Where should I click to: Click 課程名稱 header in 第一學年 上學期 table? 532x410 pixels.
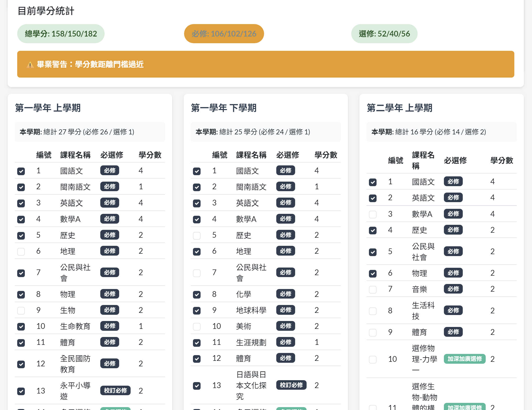pyautogui.click(x=75, y=155)
